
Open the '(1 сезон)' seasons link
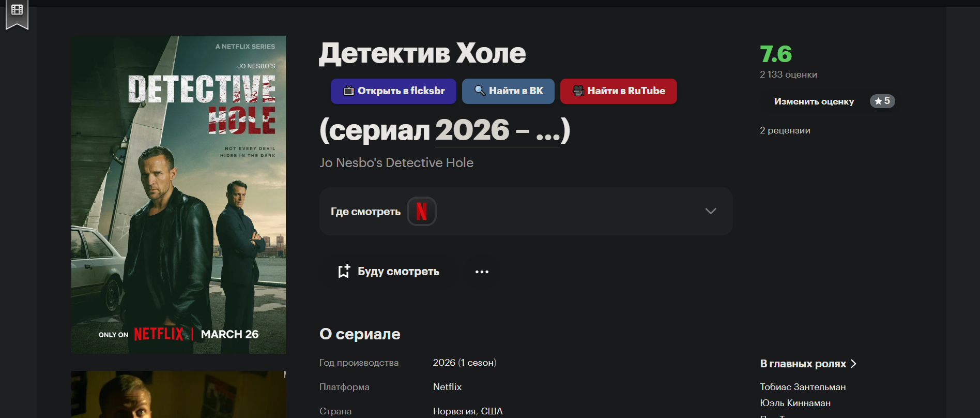pyautogui.click(x=477, y=363)
